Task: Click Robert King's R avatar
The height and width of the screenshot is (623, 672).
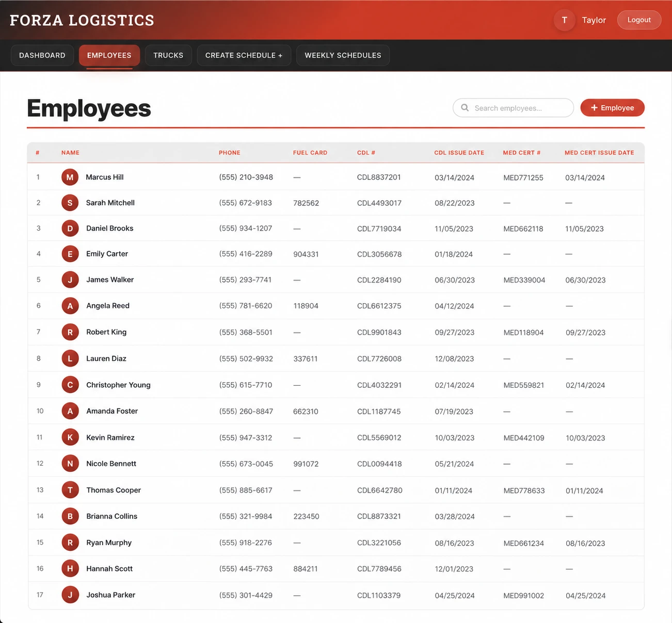Action: (x=70, y=332)
